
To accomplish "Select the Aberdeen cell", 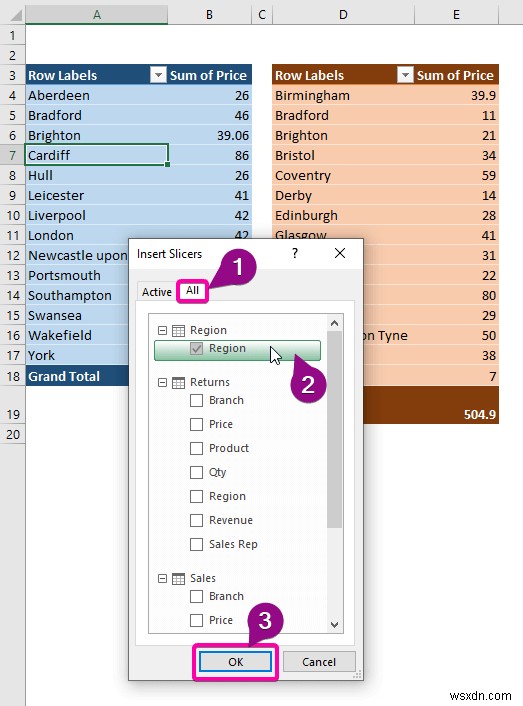I will tap(97, 95).
